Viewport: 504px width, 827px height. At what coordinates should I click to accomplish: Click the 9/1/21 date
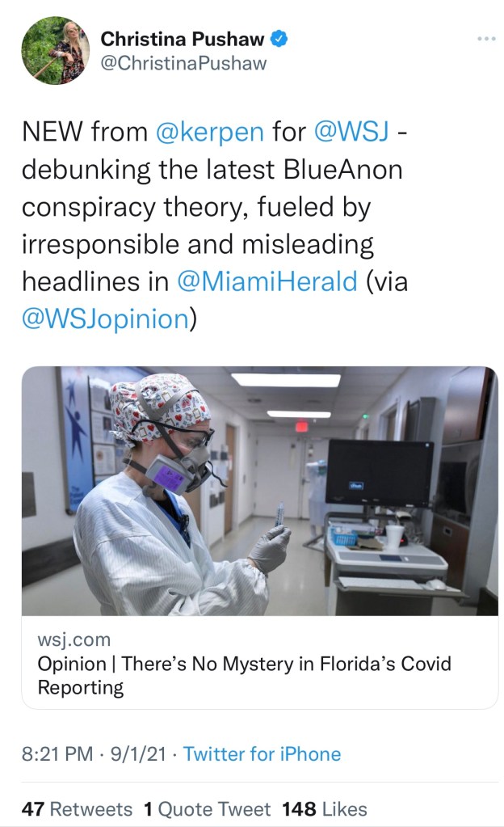[139, 754]
